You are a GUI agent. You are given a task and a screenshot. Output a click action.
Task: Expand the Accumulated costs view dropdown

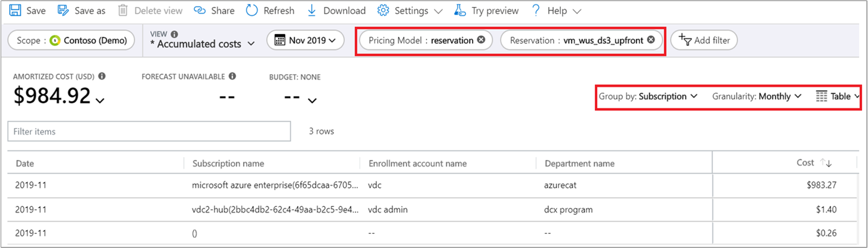(x=251, y=44)
